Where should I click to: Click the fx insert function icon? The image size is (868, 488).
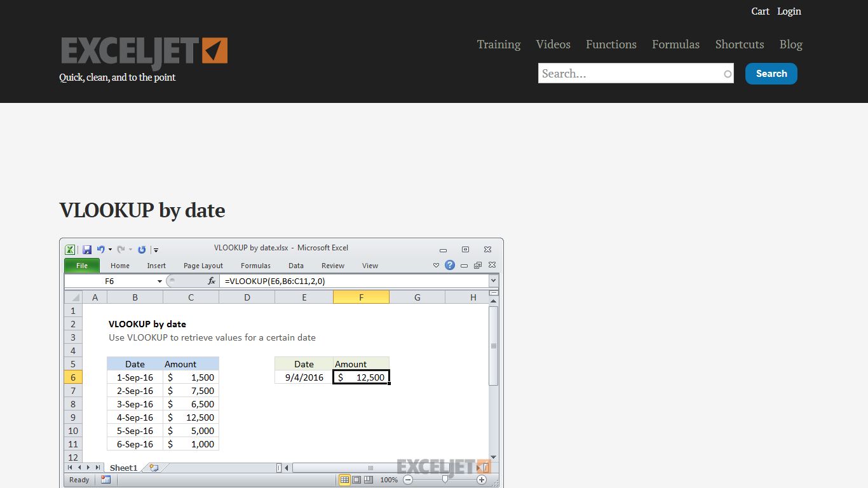(212, 281)
